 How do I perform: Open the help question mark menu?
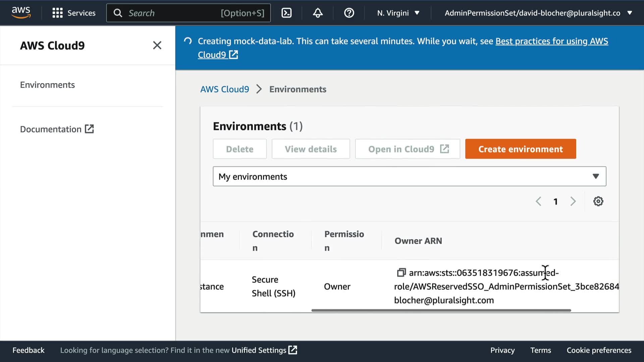click(x=349, y=13)
